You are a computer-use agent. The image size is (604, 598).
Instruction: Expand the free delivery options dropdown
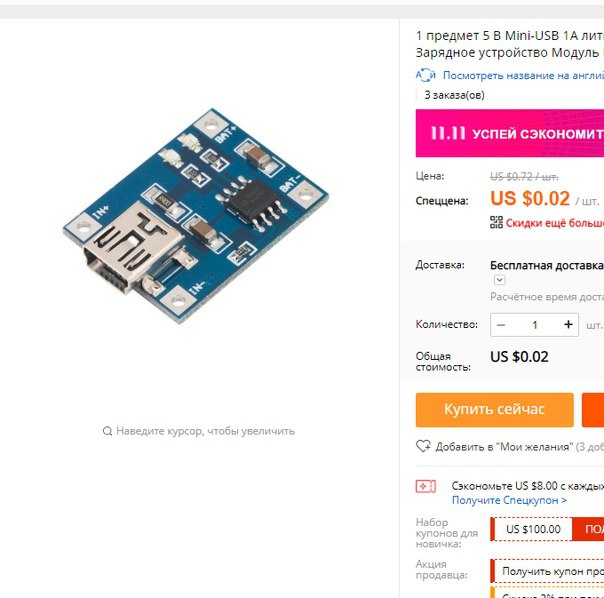[x=500, y=280]
